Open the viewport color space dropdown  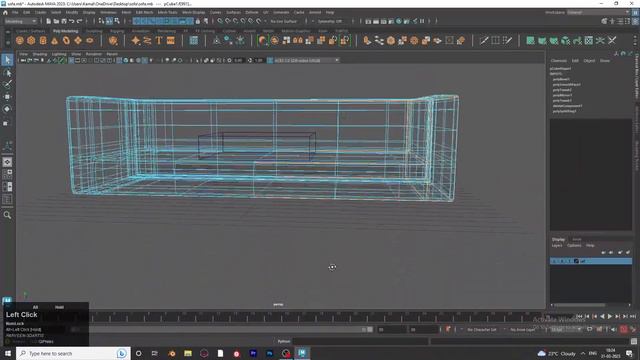(306, 60)
